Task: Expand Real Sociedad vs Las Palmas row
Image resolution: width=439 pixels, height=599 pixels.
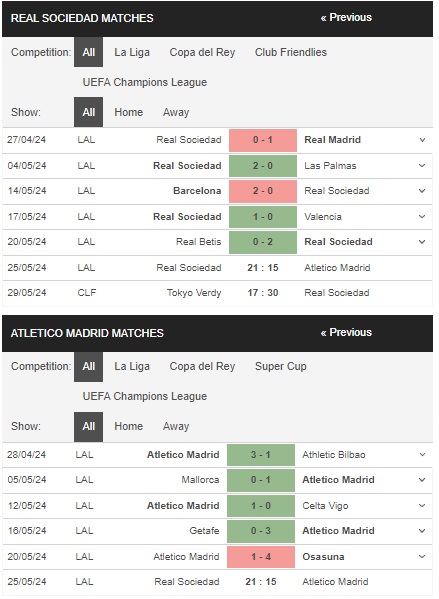Action: (422, 165)
